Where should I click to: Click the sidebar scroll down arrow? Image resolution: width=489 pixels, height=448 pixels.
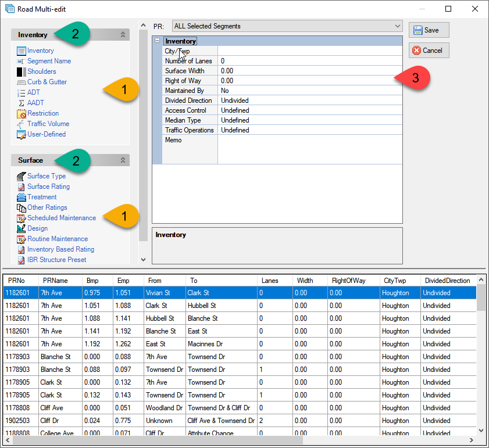coord(143,260)
